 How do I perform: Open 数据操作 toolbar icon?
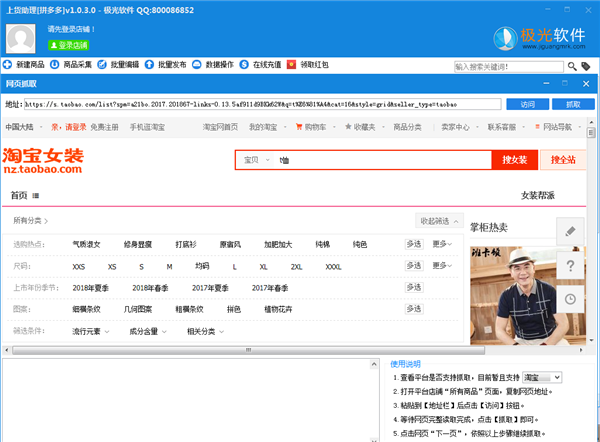(197, 65)
